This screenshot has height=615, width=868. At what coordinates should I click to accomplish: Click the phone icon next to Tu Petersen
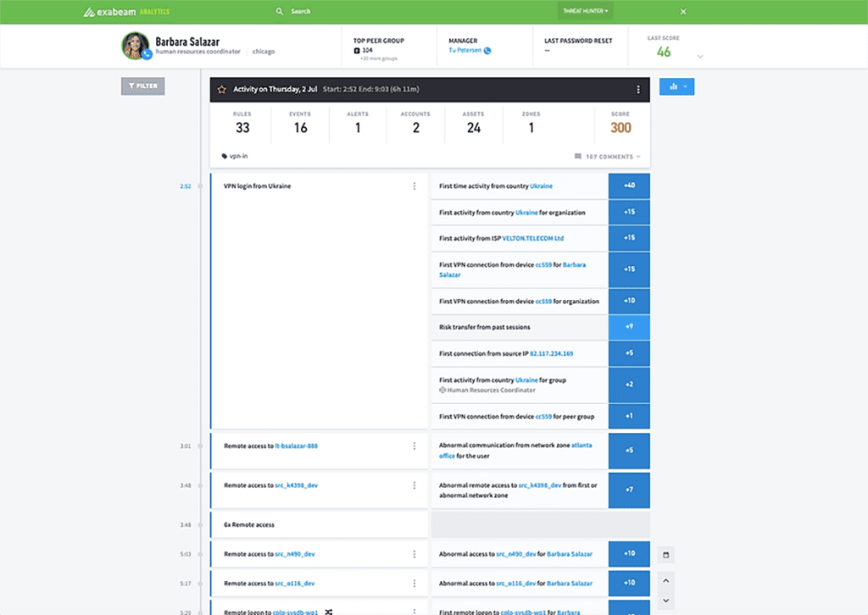487,51
